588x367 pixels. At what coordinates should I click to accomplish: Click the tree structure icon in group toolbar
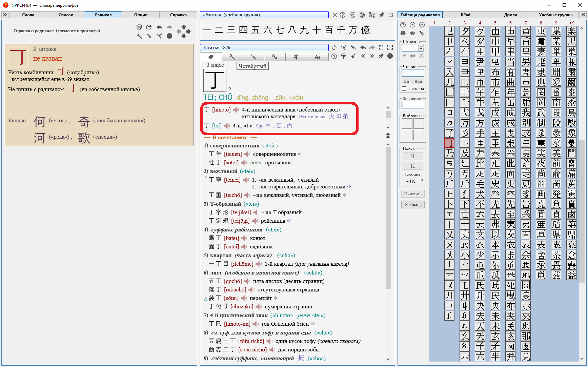(x=372, y=15)
